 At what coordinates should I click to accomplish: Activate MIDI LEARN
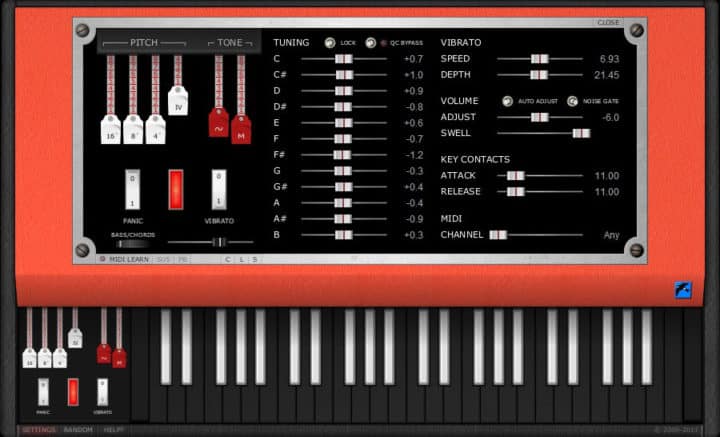[125, 259]
